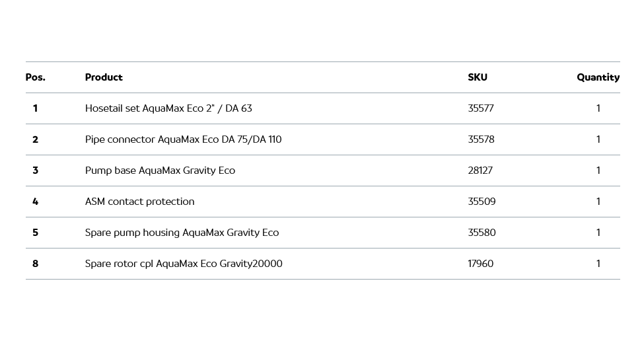Click position number 8
Screen dimensions: 644x345
coord(36,264)
